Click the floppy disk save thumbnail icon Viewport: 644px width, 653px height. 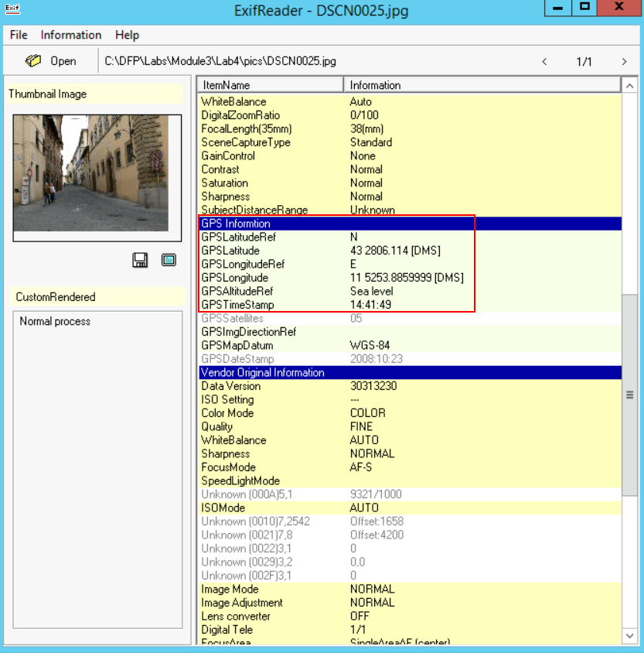(140, 261)
